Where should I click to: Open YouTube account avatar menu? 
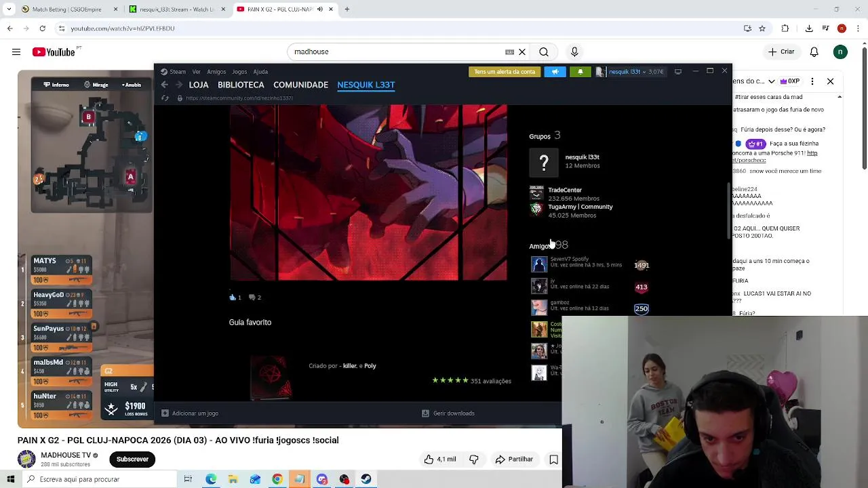[840, 52]
